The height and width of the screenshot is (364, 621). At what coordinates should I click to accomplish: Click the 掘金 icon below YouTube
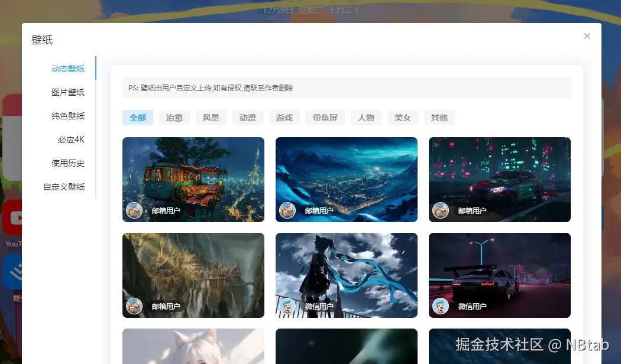(13, 271)
